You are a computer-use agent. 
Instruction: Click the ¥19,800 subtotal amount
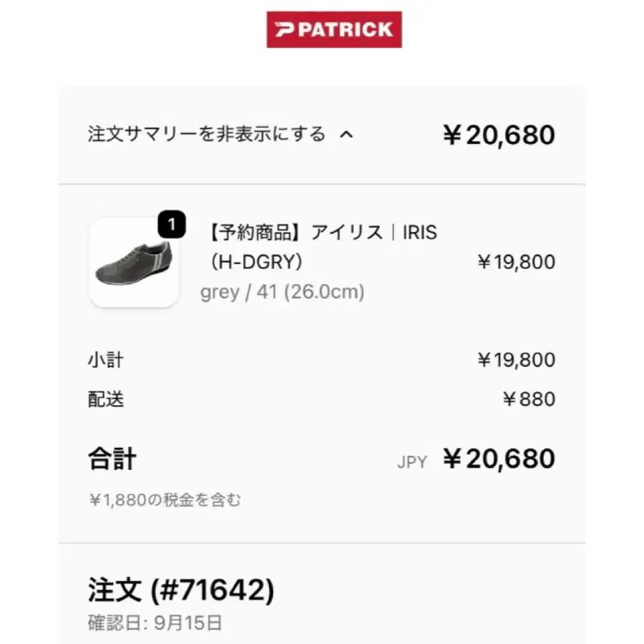516,359
